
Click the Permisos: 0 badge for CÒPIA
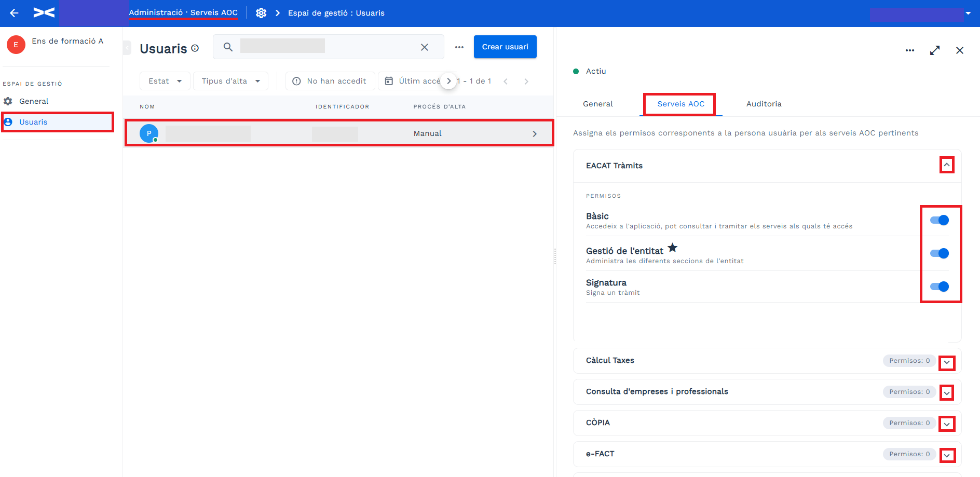(x=909, y=423)
